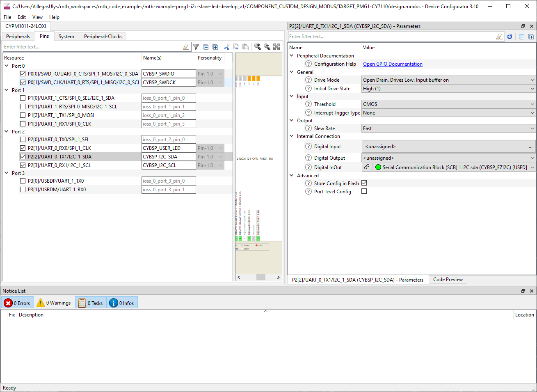Click the funnel filter icon in Pins toolbar

tap(196, 47)
